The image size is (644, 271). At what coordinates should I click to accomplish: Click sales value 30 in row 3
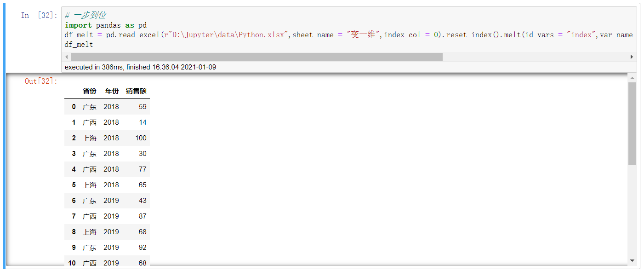point(142,154)
